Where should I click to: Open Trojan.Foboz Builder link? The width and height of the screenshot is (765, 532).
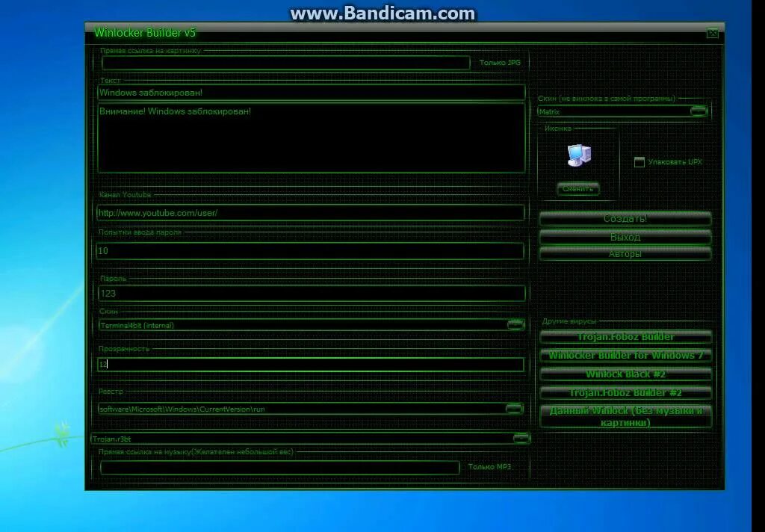pos(625,337)
